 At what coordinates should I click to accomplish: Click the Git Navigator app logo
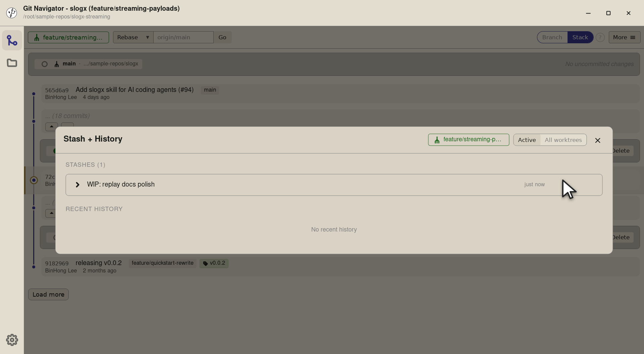pos(12,13)
